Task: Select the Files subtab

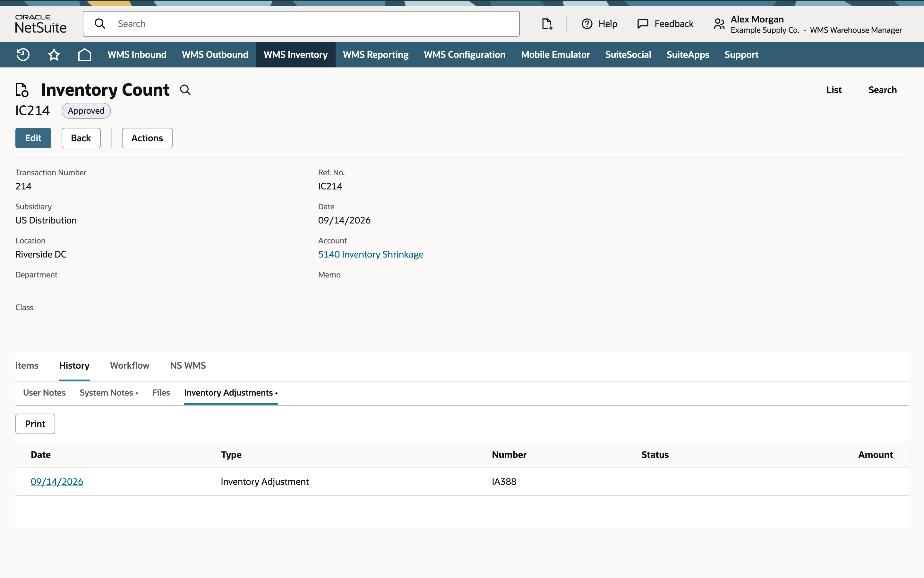Action: [x=161, y=393]
